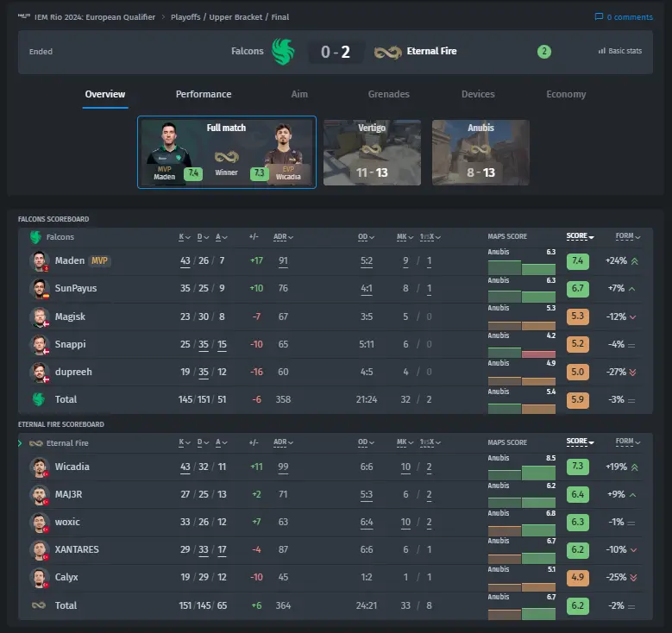Open IEM Rio 2024 European Qualifier breadcrumb
The width and height of the screenshot is (672, 633).
pyautogui.click(x=95, y=17)
